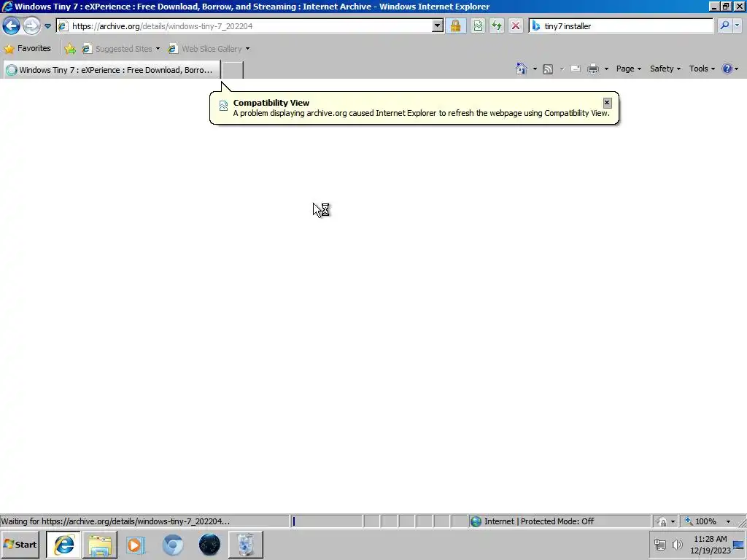
Task: Expand the zoom level dropdown arrow
Action: tap(728, 521)
